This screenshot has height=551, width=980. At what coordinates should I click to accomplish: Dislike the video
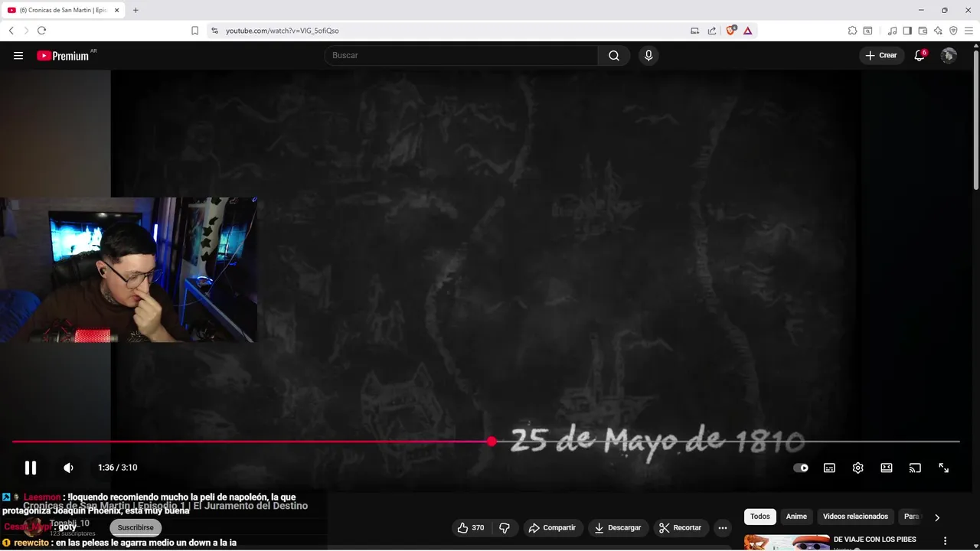[x=505, y=527]
